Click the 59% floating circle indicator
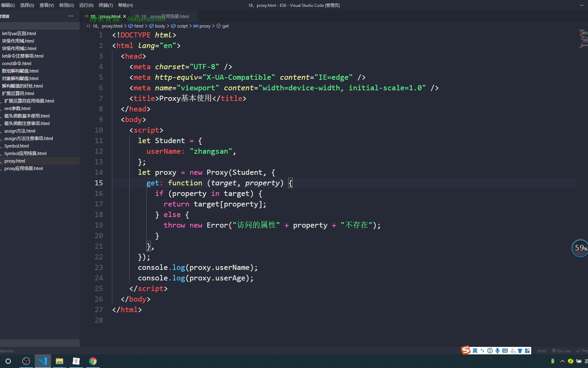This screenshot has width=588, height=368. (x=580, y=248)
